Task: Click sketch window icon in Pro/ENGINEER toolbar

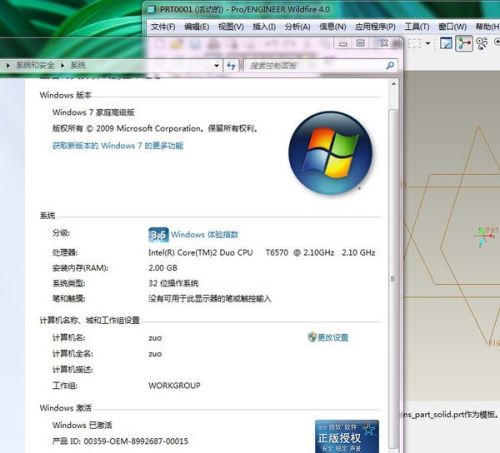Action: pos(446,43)
